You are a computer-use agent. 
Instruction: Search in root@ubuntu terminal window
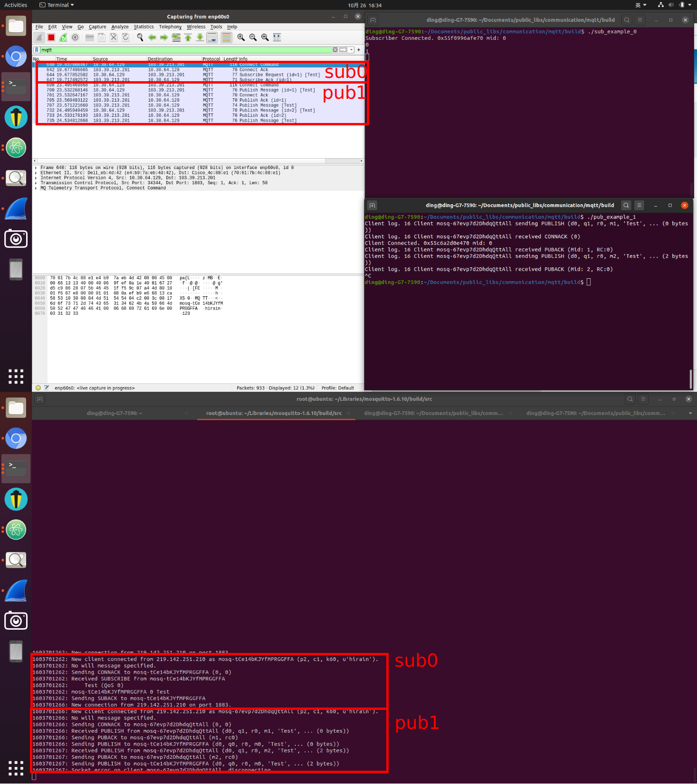tap(630, 399)
